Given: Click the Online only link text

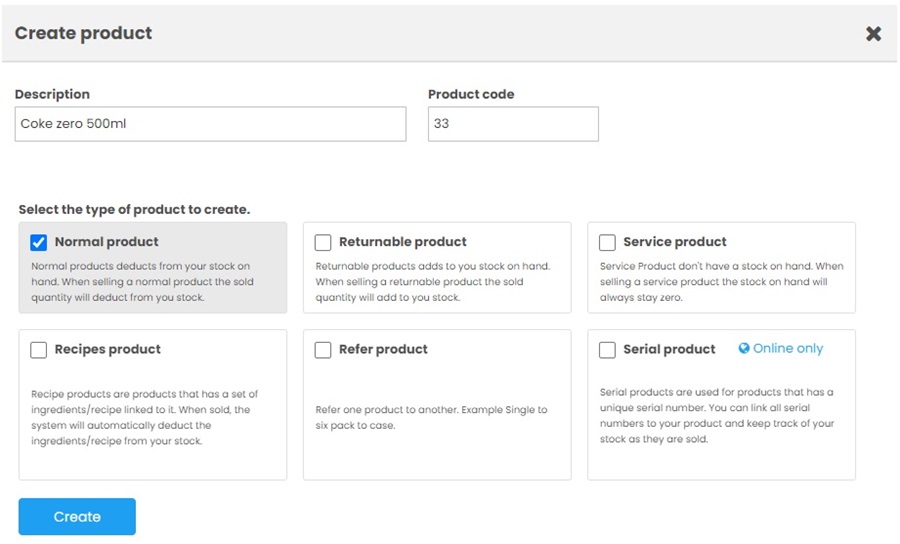Looking at the screenshot, I should pos(788,348).
